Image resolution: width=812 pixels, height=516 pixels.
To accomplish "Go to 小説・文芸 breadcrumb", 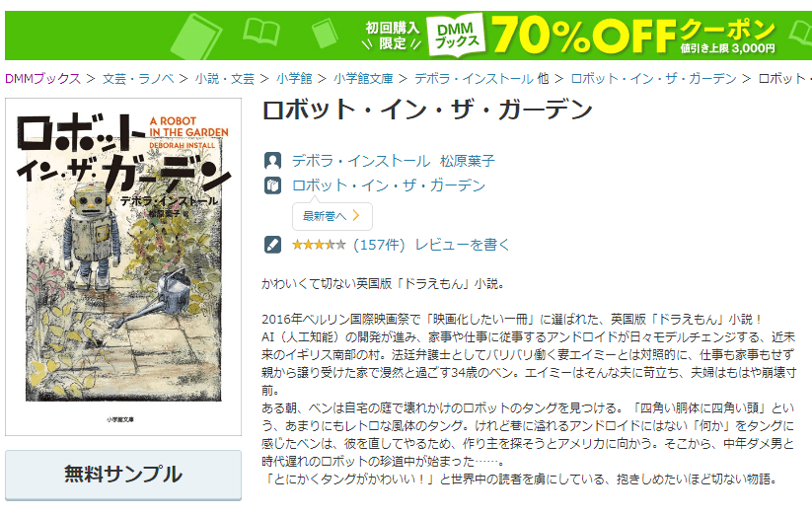I will tap(225, 79).
